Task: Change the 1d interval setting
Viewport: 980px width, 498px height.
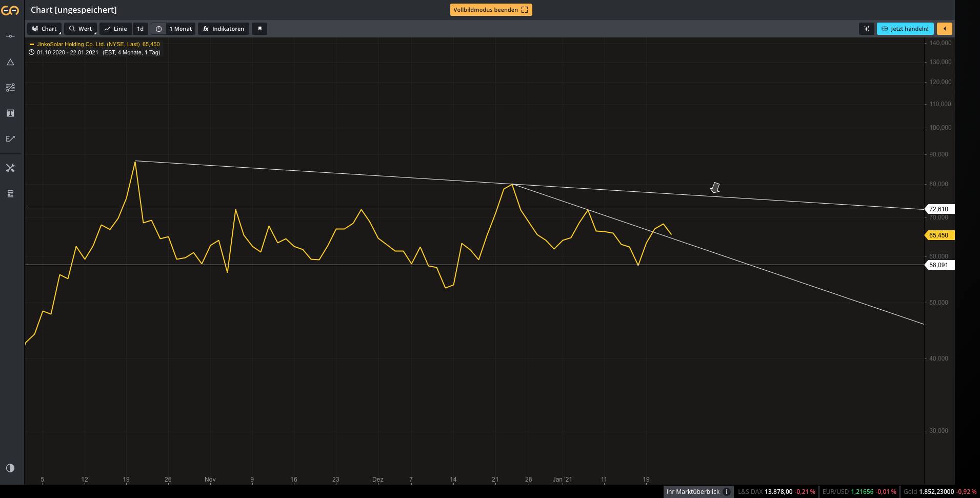Action: click(x=141, y=29)
